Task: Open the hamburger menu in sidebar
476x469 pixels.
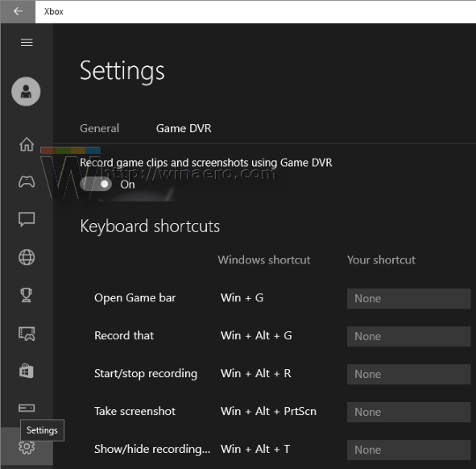Action: coord(27,43)
